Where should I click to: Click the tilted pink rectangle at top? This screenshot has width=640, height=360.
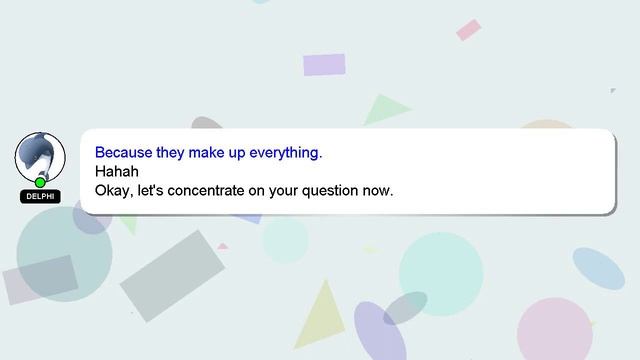click(x=469, y=30)
